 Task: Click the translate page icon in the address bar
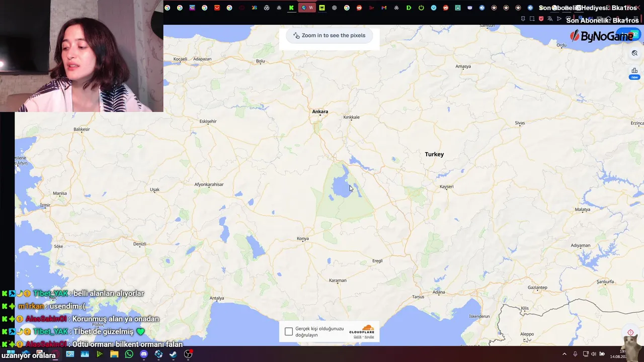coord(550,19)
